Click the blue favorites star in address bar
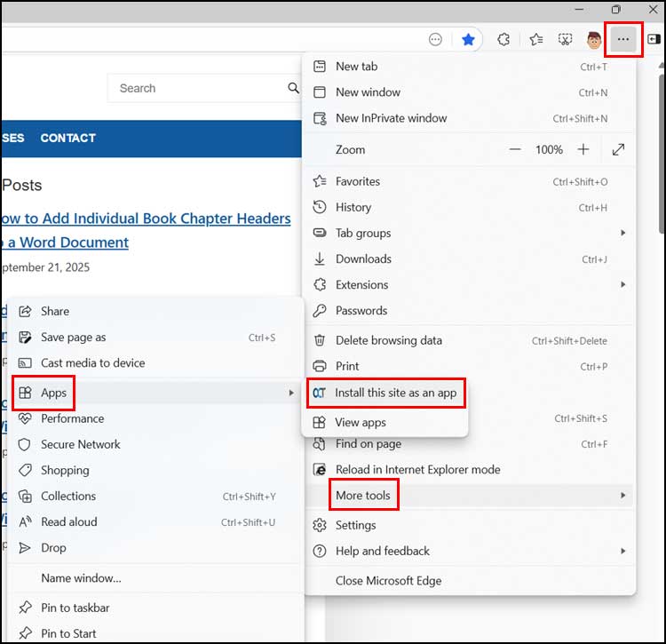This screenshot has width=666, height=644. coord(468,39)
